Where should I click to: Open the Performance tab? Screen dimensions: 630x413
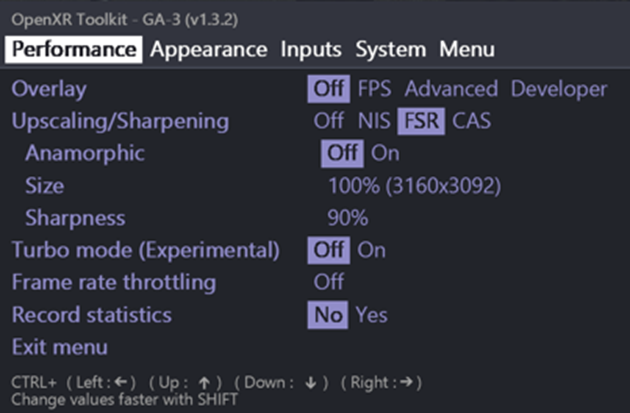click(75, 49)
